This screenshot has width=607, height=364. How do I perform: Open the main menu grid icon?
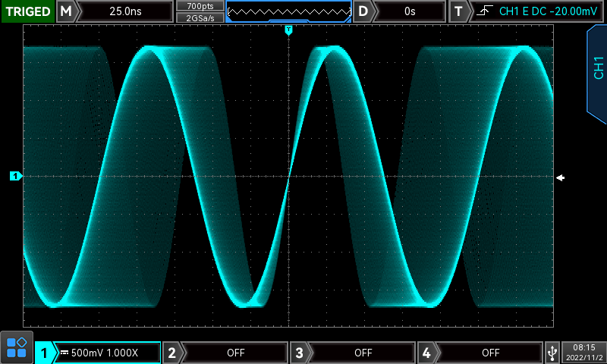[16, 347]
